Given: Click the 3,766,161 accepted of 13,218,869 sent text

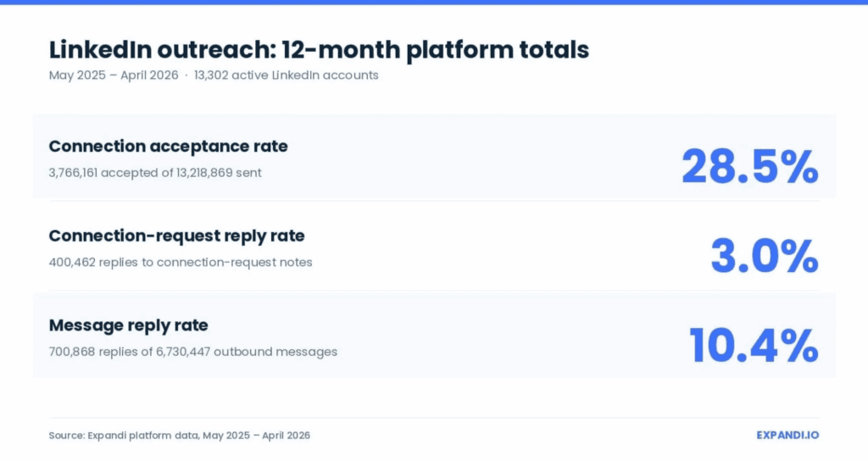Looking at the screenshot, I should (x=155, y=173).
